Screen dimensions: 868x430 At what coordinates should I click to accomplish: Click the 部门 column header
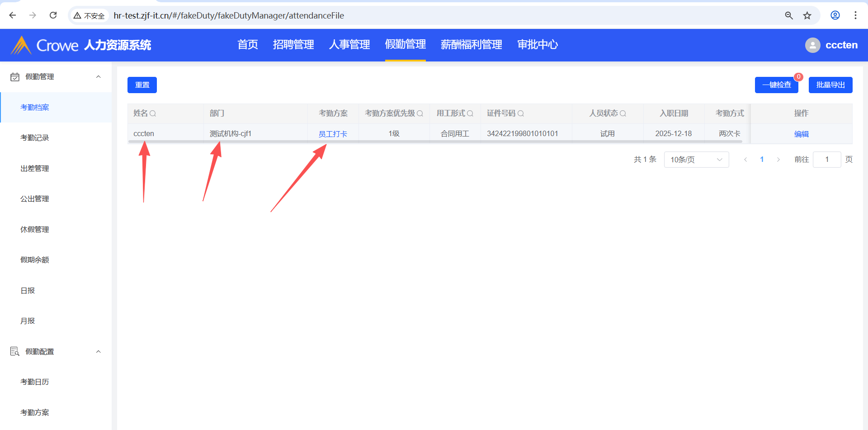217,113
